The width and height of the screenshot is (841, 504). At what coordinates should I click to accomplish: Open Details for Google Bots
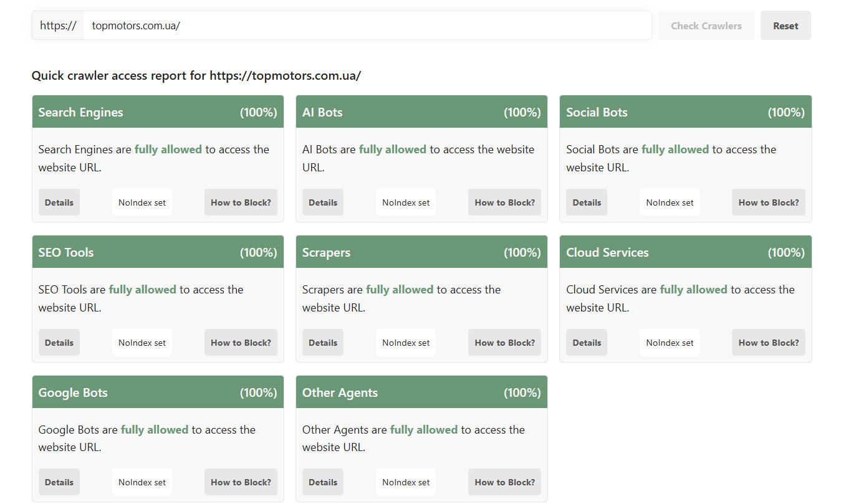click(x=59, y=482)
